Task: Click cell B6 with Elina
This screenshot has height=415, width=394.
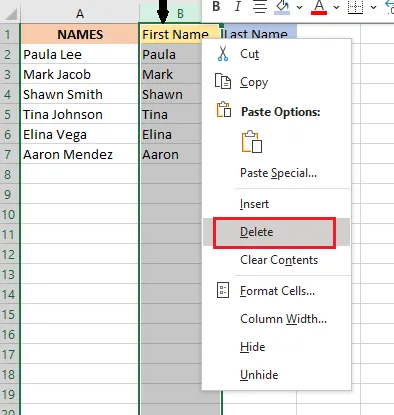Action: click(171, 134)
